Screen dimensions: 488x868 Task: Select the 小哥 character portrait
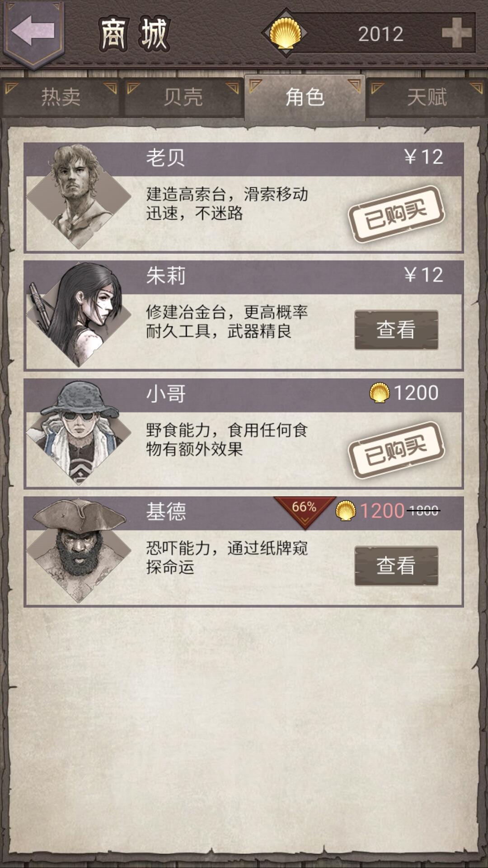(78, 432)
